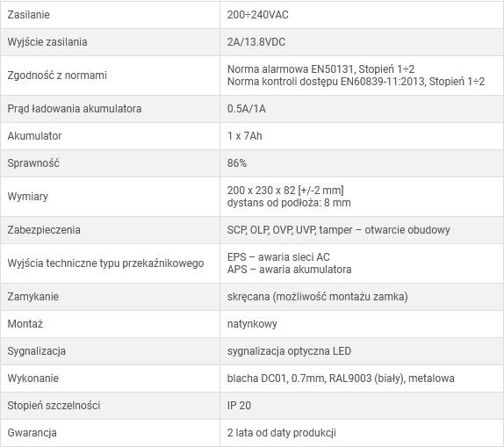This screenshot has width=504, height=447.
Task: Select the 2A/13.8VDC value
Action: 256,42
